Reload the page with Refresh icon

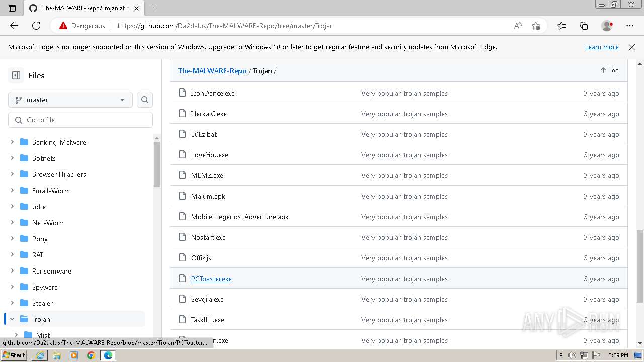point(36,26)
